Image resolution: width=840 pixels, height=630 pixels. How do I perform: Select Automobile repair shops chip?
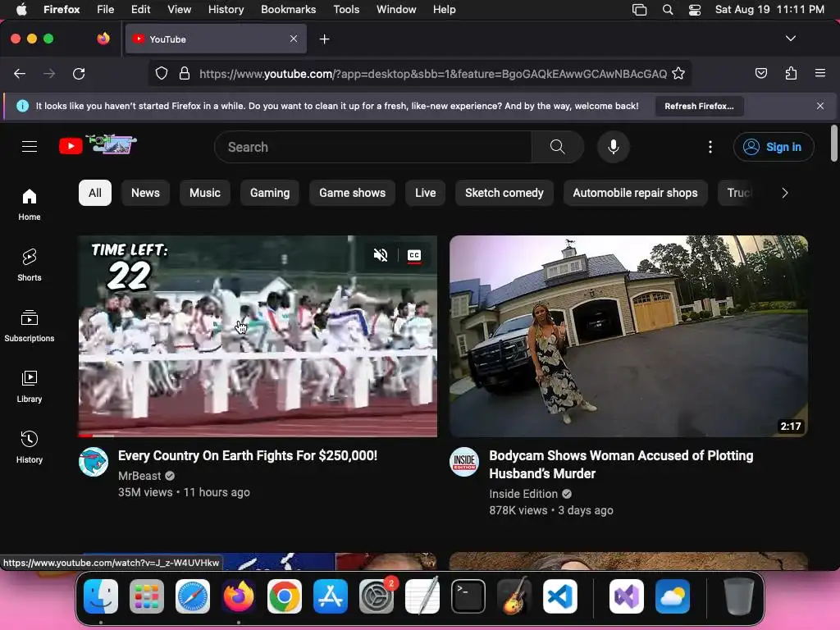[635, 193]
